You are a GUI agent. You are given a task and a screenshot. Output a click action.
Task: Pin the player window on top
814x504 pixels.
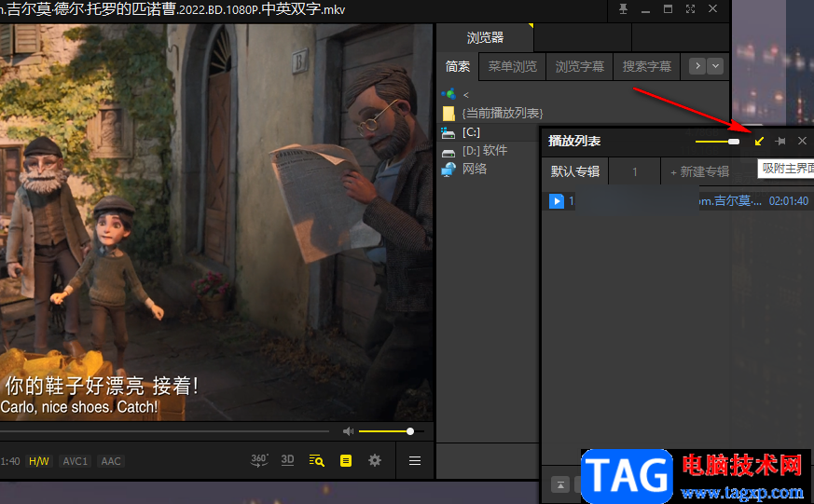click(x=623, y=8)
